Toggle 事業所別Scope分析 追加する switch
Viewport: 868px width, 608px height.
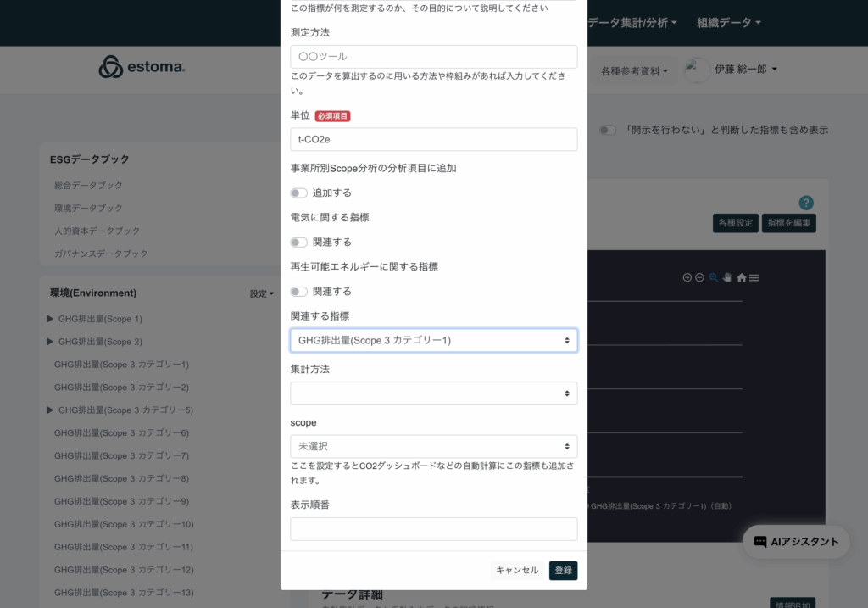point(299,193)
